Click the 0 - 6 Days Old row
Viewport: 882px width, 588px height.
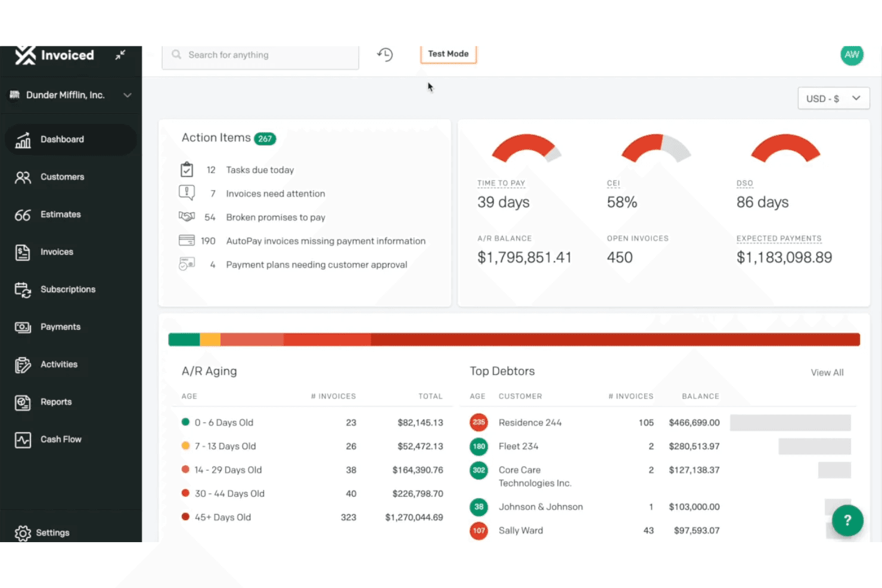coord(312,422)
